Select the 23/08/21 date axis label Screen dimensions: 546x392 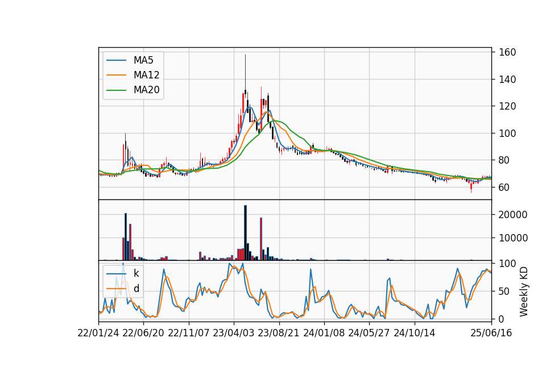tap(279, 333)
